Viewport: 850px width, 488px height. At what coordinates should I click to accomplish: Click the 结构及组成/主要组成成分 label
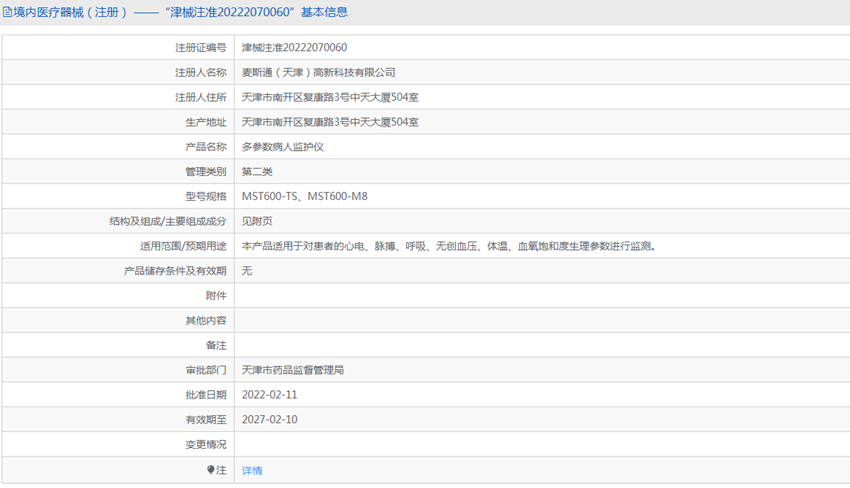(x=168, y=221)
